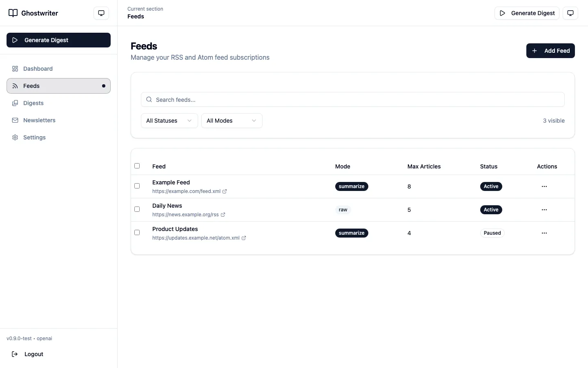
Task: Click the Ghostwriter book logo icon
Action: 13,13
